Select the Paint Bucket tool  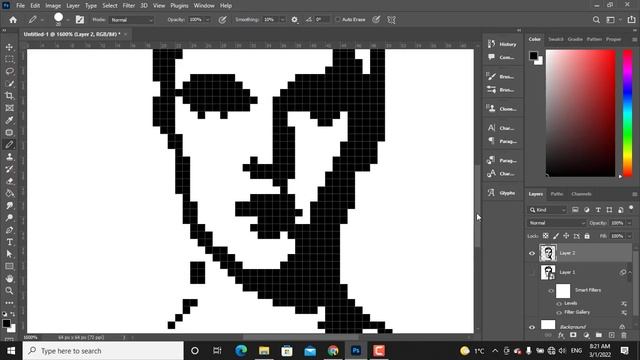click(x=9, y=193)
